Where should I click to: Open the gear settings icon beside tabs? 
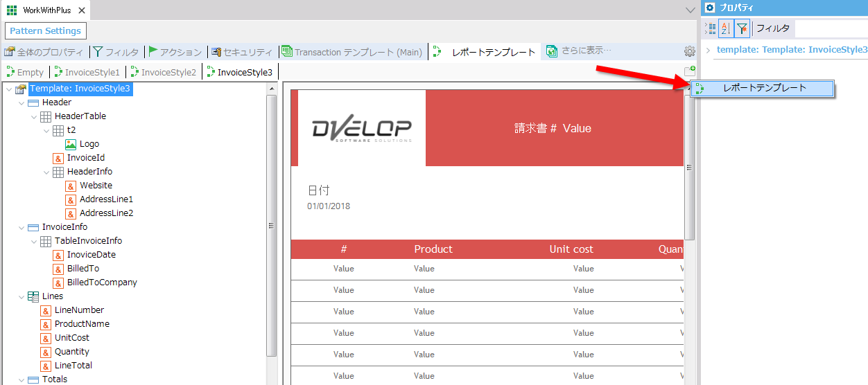[x=689, y=52]
